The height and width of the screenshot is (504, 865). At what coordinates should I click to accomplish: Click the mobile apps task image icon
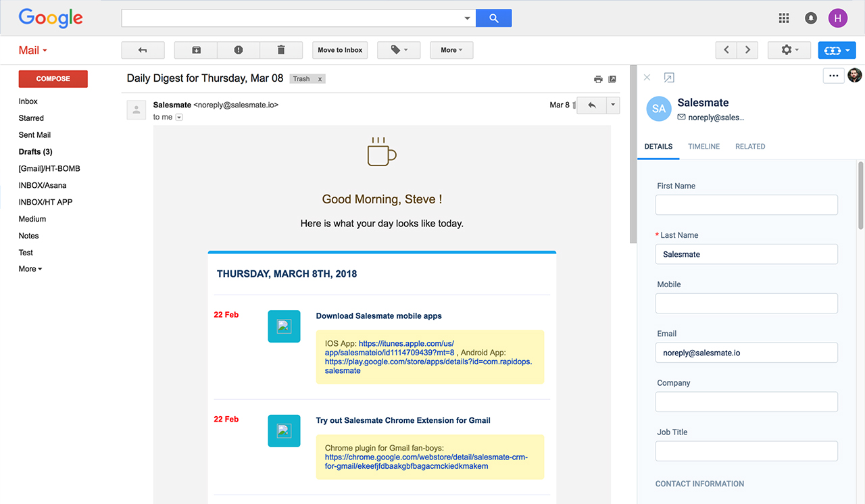click(284, 326)
